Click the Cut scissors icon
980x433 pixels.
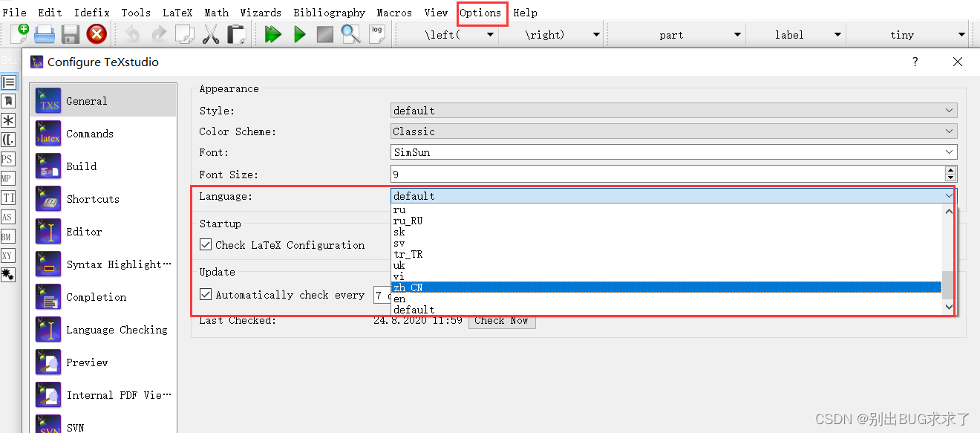pos(211,33)
